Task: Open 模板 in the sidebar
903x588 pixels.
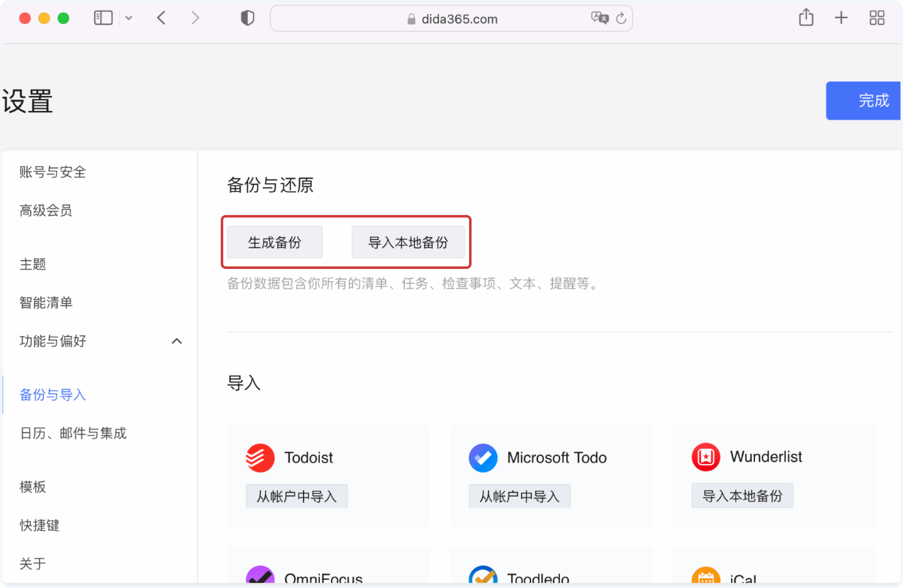Action: coord(33,487)
